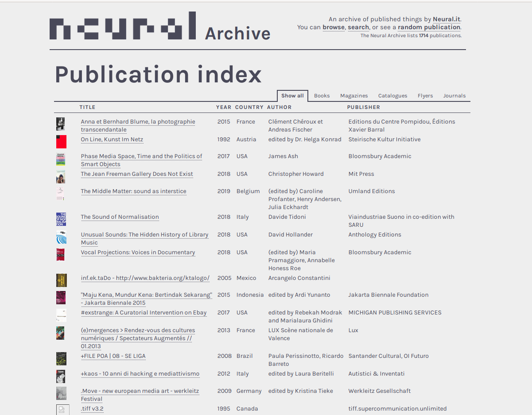Open a random publication link
The image size is (532, 415).
(x=429, y=27)
